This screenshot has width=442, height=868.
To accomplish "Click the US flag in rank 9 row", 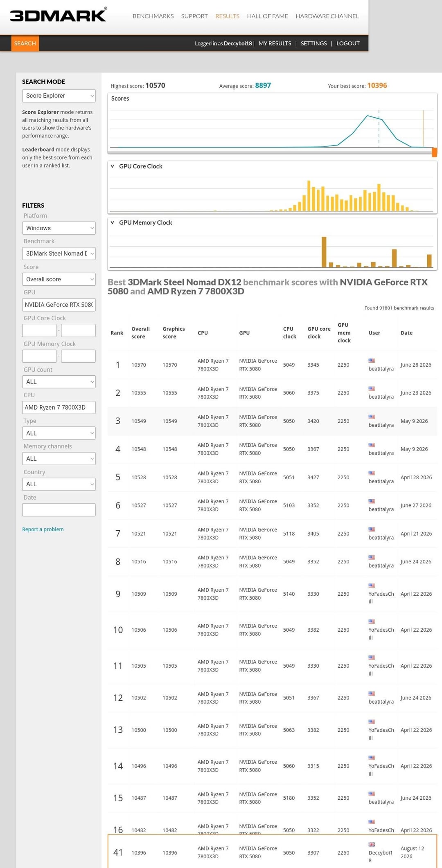I will coord(372,585).
